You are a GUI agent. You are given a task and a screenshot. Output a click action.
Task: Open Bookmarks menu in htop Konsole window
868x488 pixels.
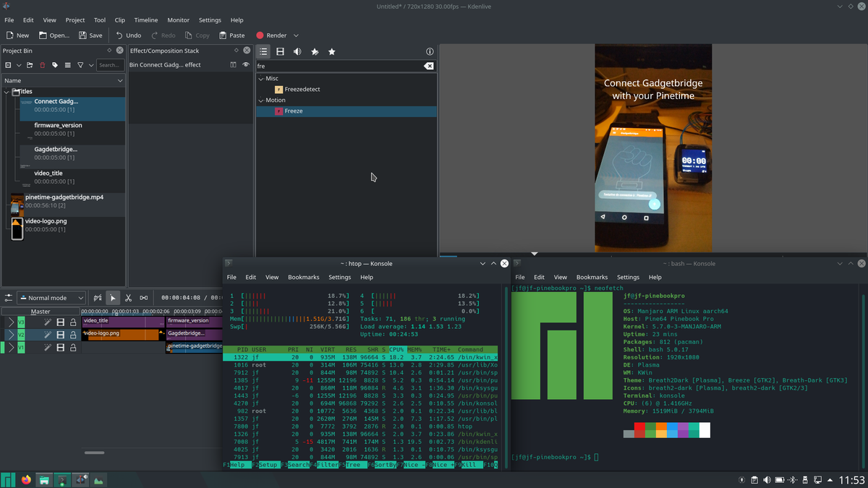pos(304,277)
